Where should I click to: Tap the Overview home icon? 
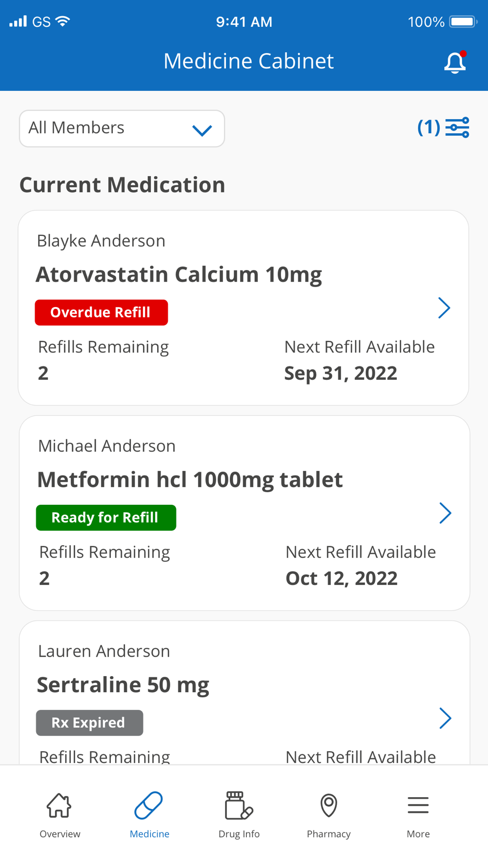59,805
